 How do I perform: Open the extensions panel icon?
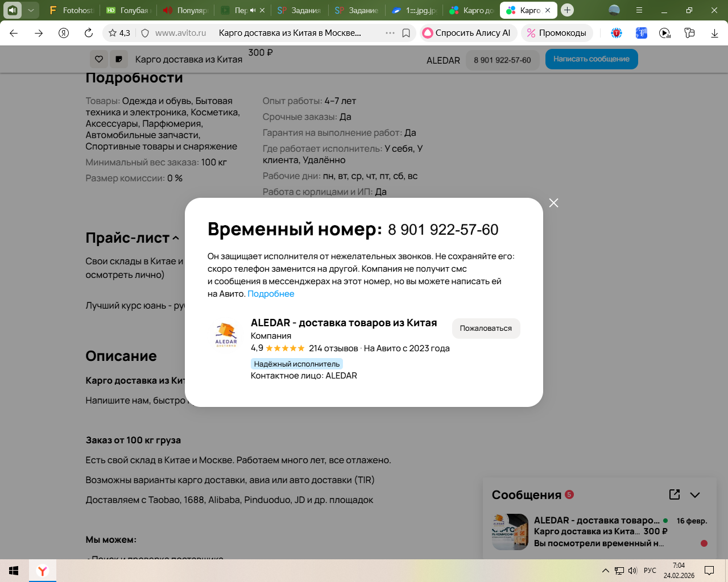[x=689, y=33]
